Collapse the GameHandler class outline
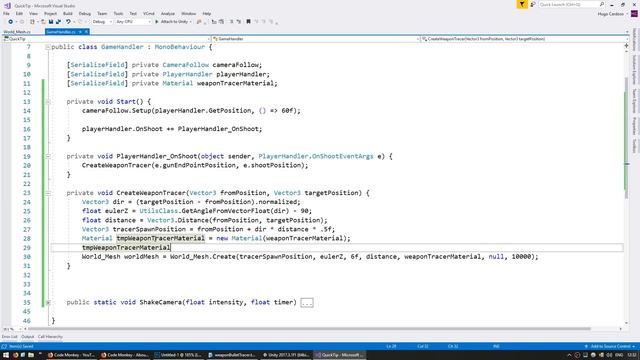This screenshot has width=640, height=360. click(x=48, y=47)
